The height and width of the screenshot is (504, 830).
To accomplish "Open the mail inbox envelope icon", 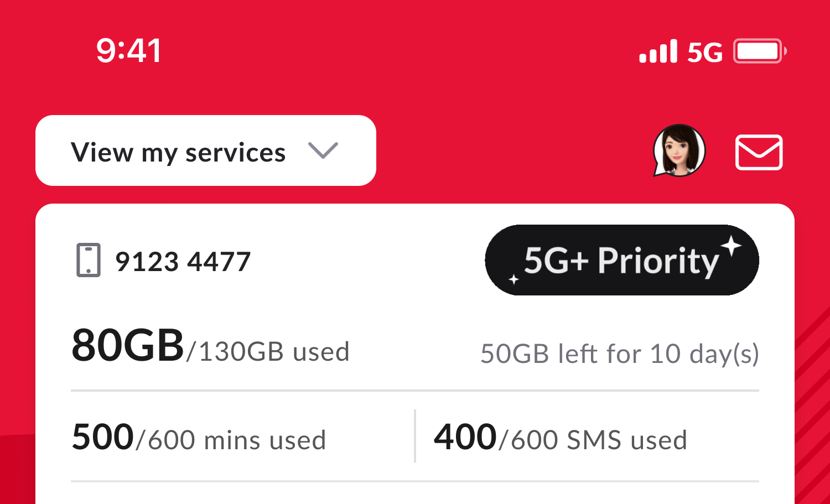I will 759,152.
